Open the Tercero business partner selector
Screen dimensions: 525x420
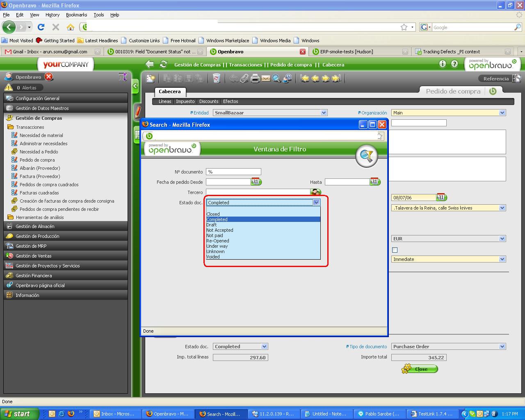pyautogui.click(x=315, y=192)
